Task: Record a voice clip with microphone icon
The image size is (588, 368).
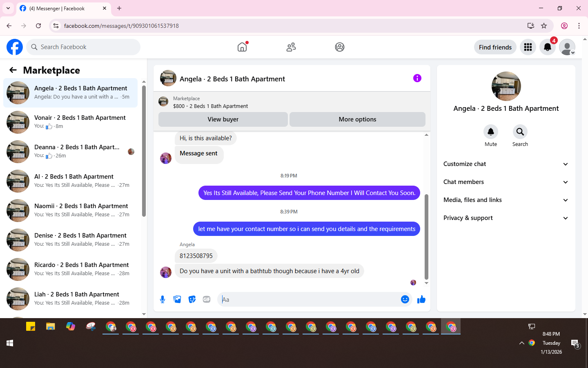Action: (163, 299)
